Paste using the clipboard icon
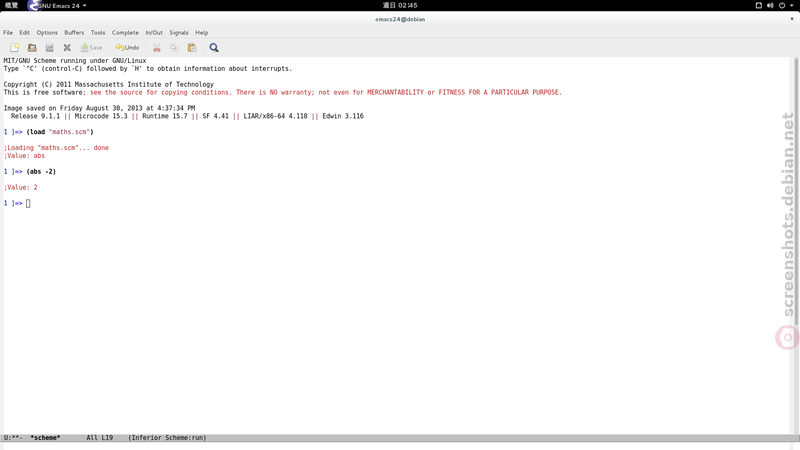Screen dimensions: 800x450 [192, 47]
